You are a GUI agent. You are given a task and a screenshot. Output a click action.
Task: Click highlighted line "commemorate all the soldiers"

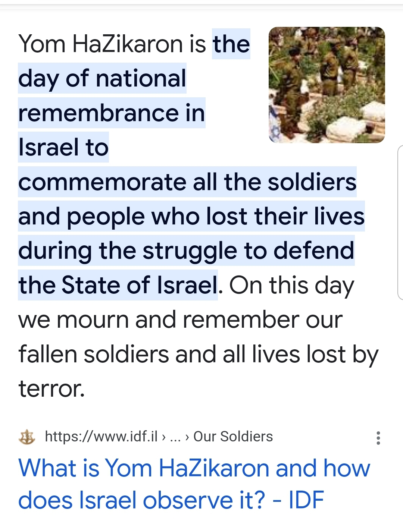pos(187,182)
